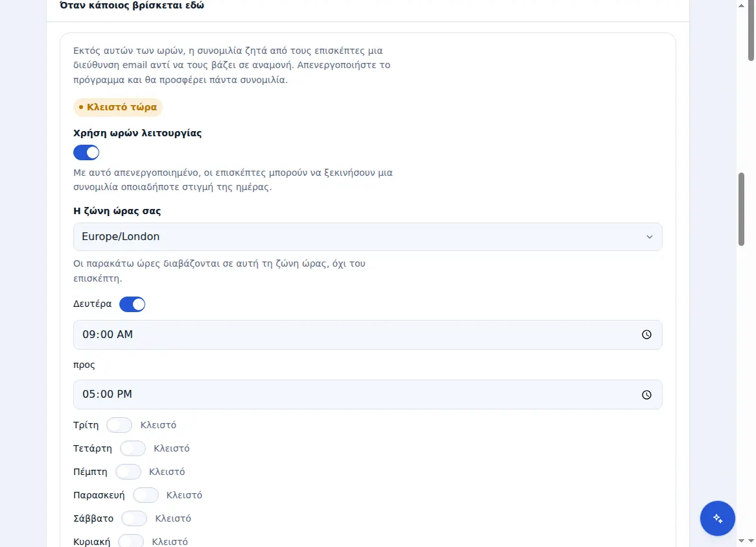
Task: Click the scrollbar down arrow
Action: point(741,541)
